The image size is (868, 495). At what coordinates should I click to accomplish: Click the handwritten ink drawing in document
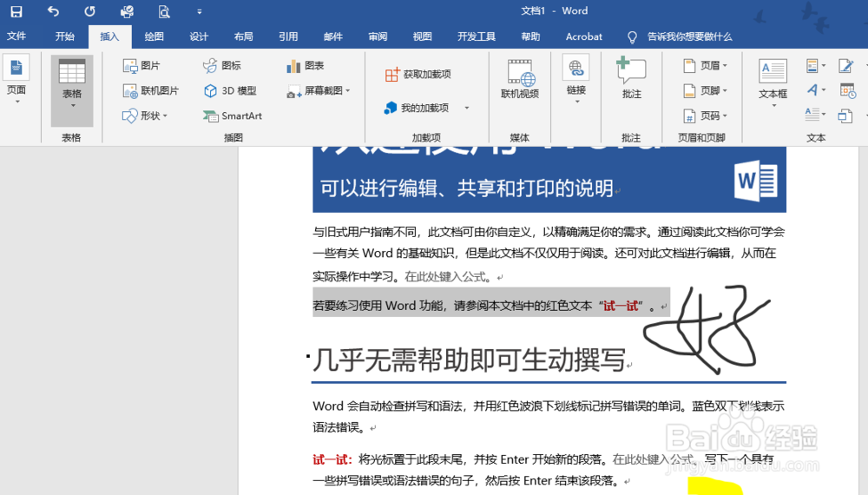point(707,329)
